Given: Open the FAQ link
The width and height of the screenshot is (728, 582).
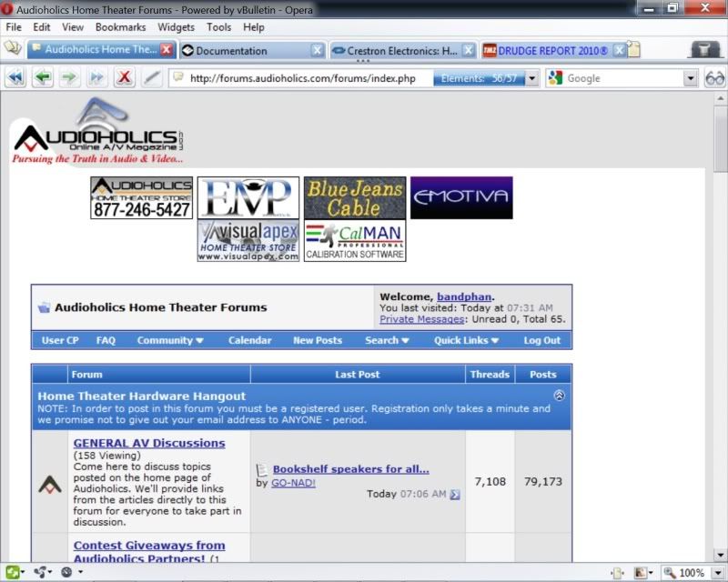Looking at the screenshot, I should (x=106, y=340).
